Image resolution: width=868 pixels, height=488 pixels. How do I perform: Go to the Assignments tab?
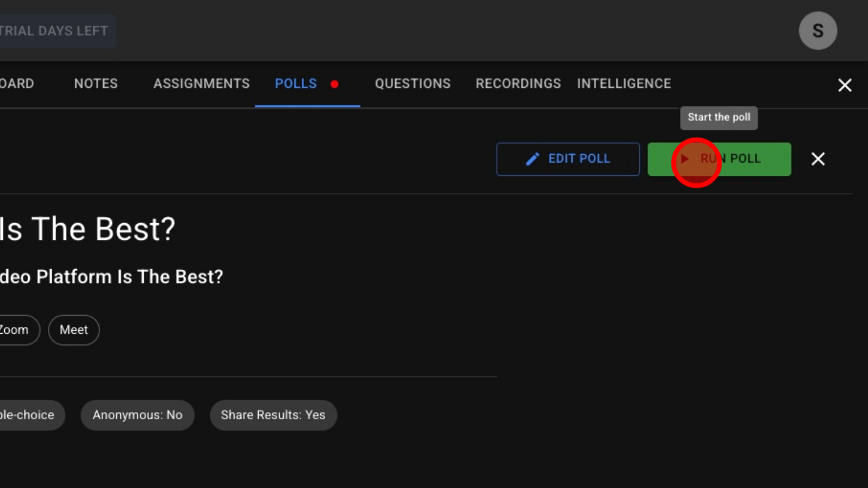[201, 84]
